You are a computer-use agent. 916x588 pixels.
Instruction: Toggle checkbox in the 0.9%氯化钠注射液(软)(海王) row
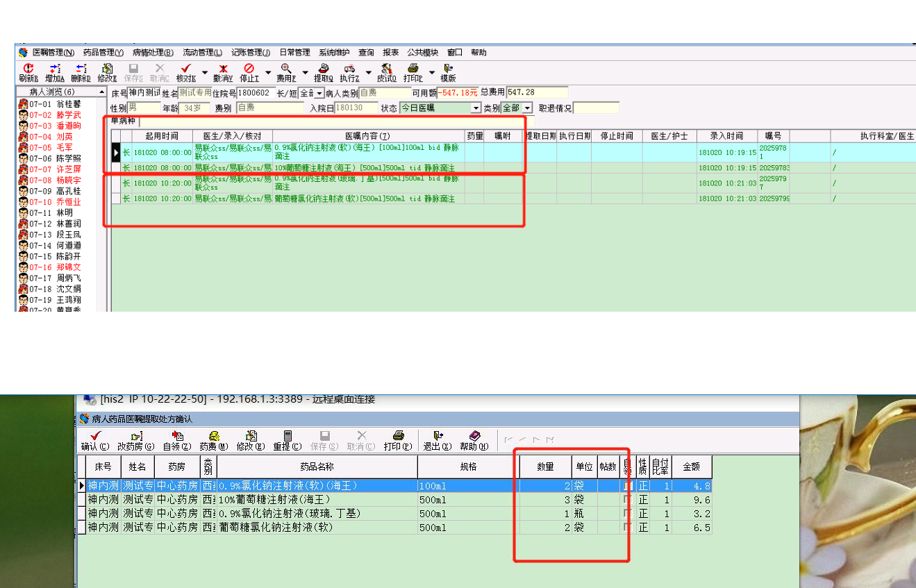tap(628, 486)
